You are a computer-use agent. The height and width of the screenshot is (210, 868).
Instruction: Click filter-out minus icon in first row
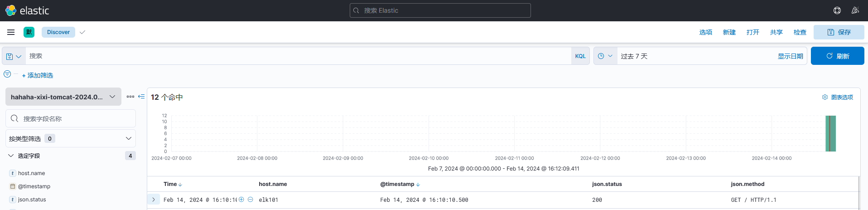[x=250, y=200]
